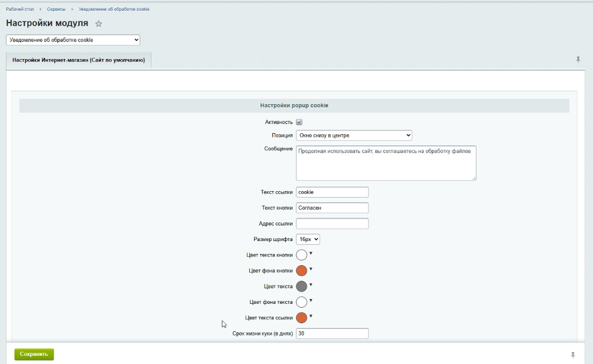Open the Цвет фона текста color swatch
The height and width of the screenshot is (364, 593).
301,302
